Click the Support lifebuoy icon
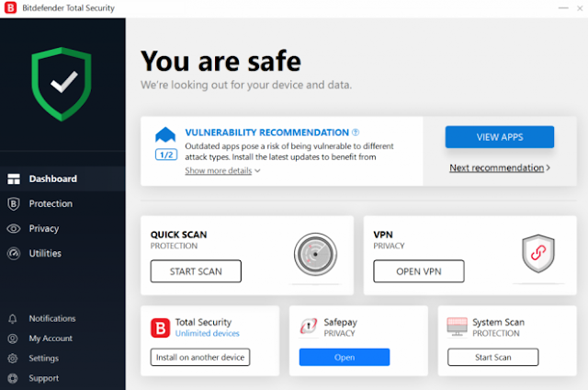Image resolution: width=588 pixels, height=390 pixels. pos(13,378)
